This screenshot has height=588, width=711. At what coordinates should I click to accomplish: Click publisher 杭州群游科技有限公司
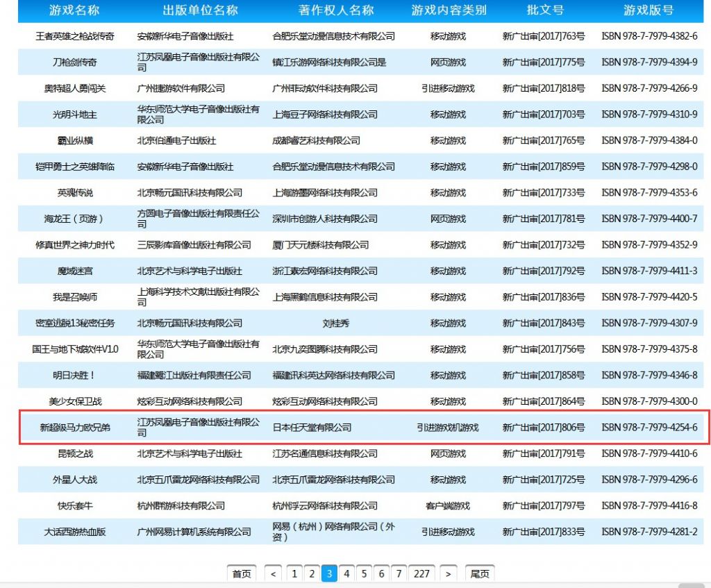(x=181, y=505)
